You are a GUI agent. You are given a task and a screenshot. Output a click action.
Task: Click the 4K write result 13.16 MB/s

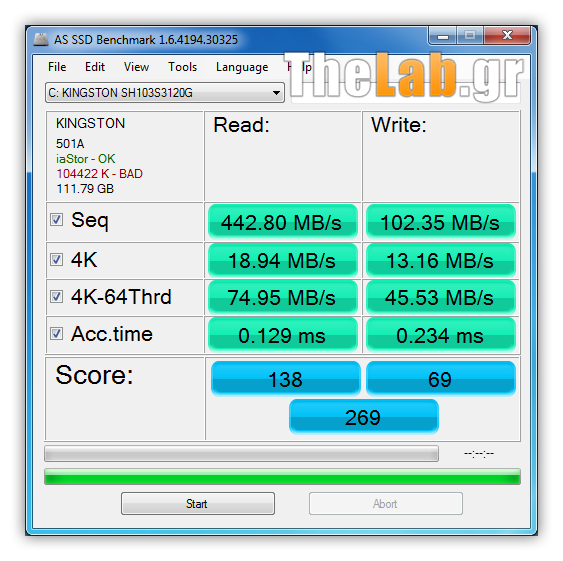click(441, 260)
